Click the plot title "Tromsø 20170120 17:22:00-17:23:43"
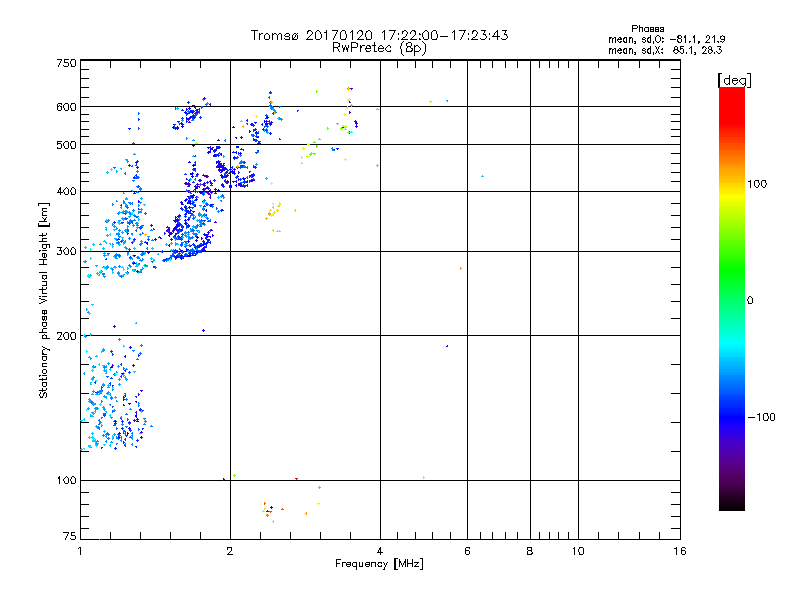Image resolution: width=800 pixels, height=600 pixels. 379,35
